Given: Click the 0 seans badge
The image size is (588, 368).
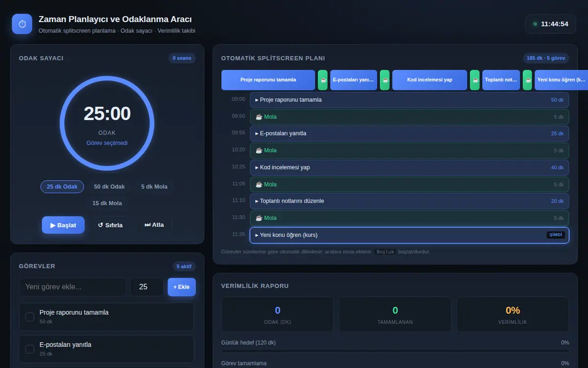Looking at the screenshot, I should [x=182, y=58].
